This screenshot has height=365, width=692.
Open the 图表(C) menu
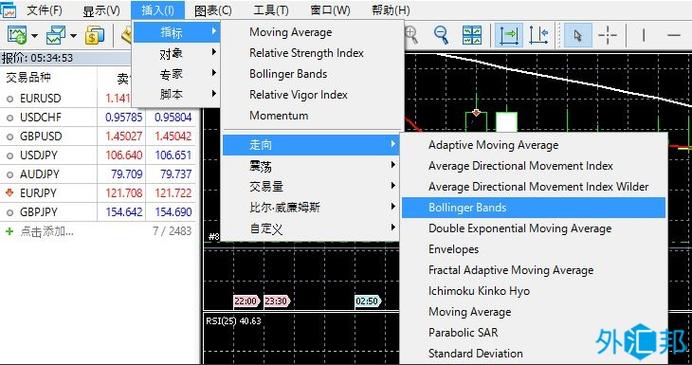tap(213, 11)
